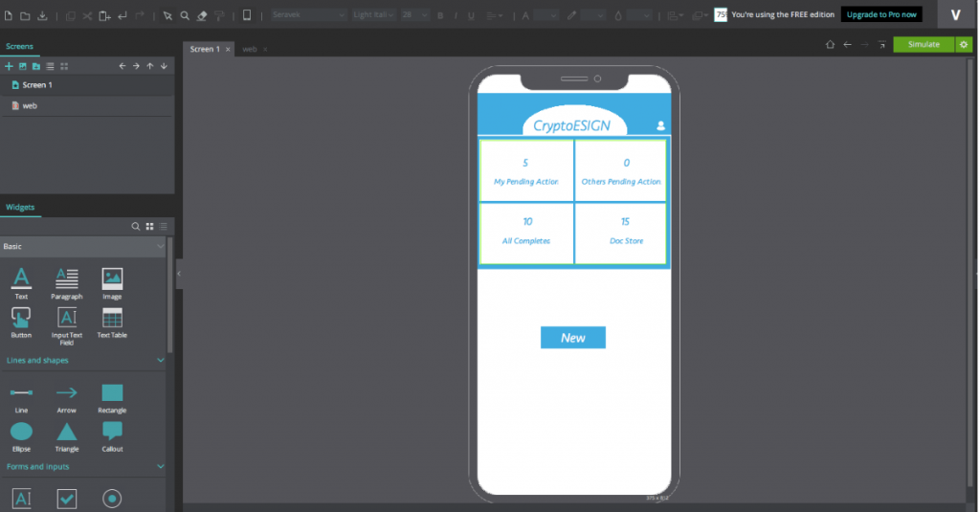Show widgets in grid view
The width and height of the screenshot is (980, 512).
149,226
